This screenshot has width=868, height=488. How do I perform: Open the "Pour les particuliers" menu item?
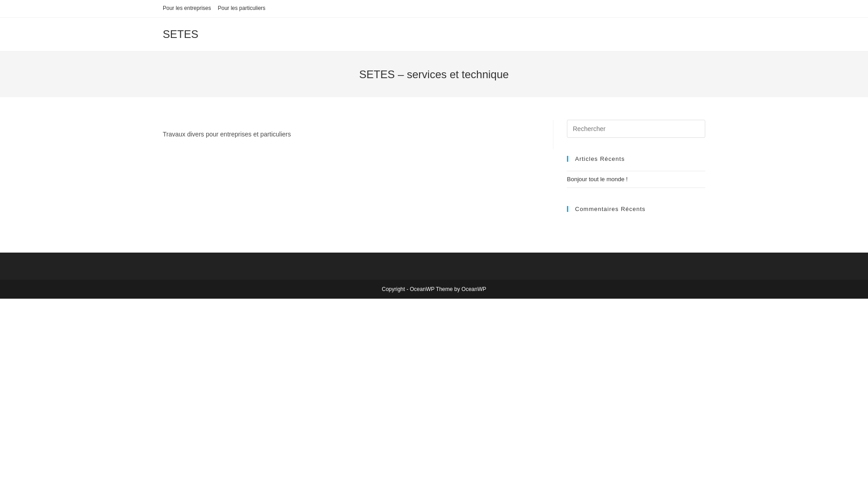241,8
